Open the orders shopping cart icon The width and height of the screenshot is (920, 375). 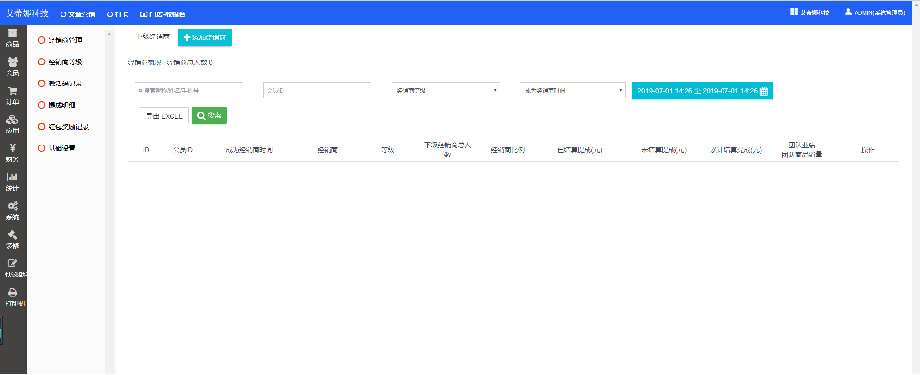coord(12,91)
